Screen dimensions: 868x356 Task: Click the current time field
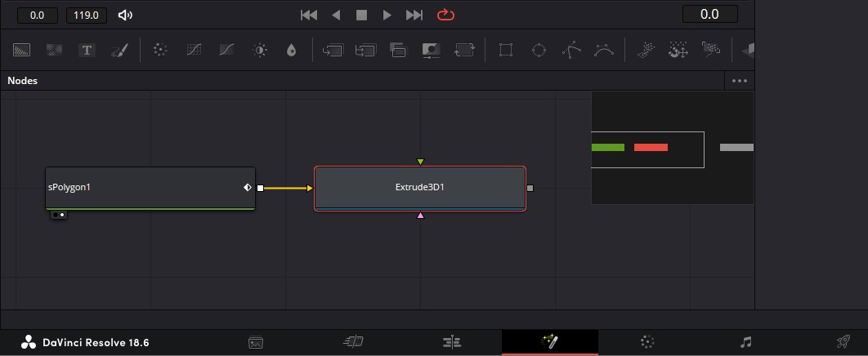pyautogui.click(x=709, y=14)
